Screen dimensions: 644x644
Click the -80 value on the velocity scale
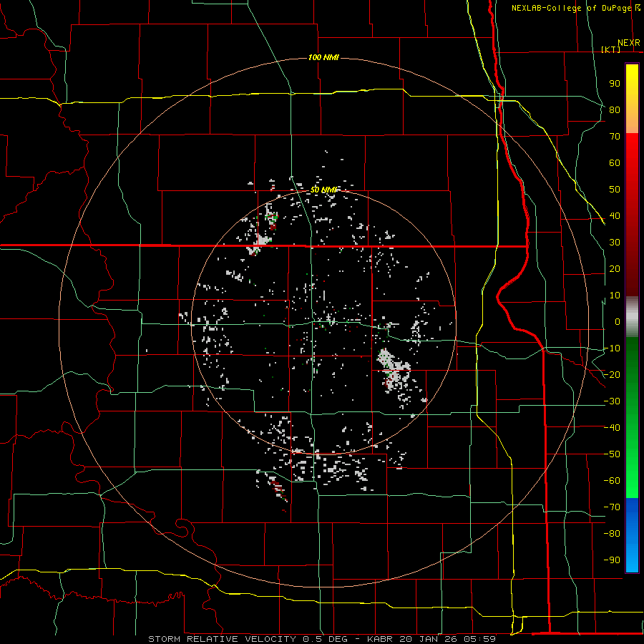pos(612,534)
